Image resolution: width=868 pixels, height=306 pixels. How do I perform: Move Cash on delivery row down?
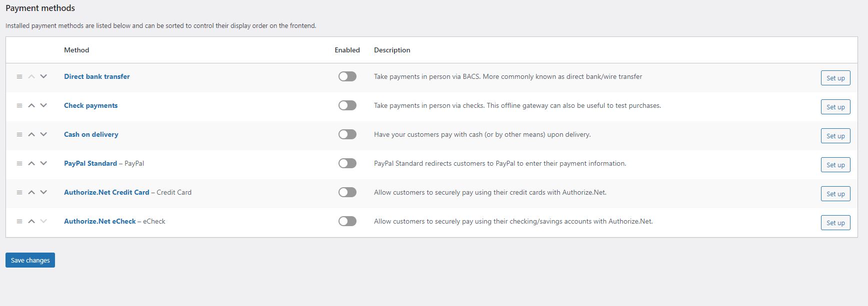coord(43,135)
